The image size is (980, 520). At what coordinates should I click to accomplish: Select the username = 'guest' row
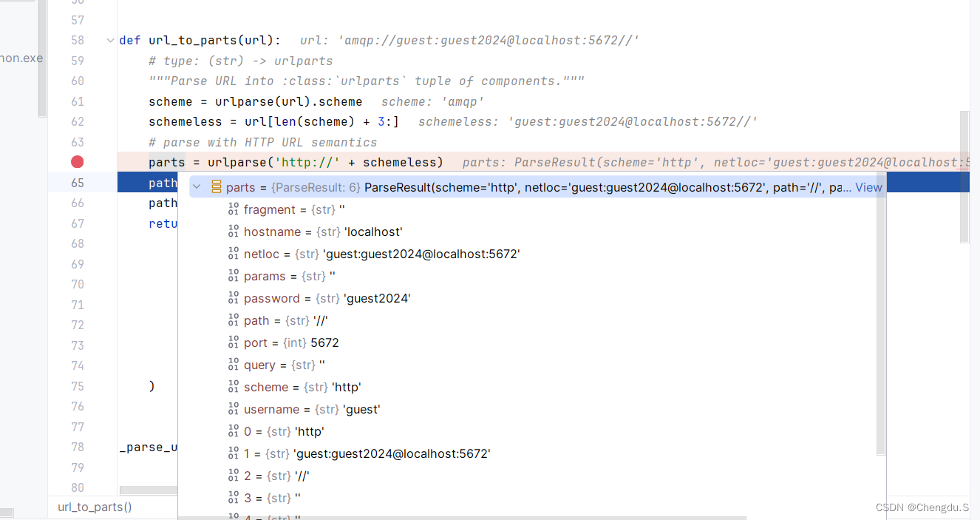point(534,409)
